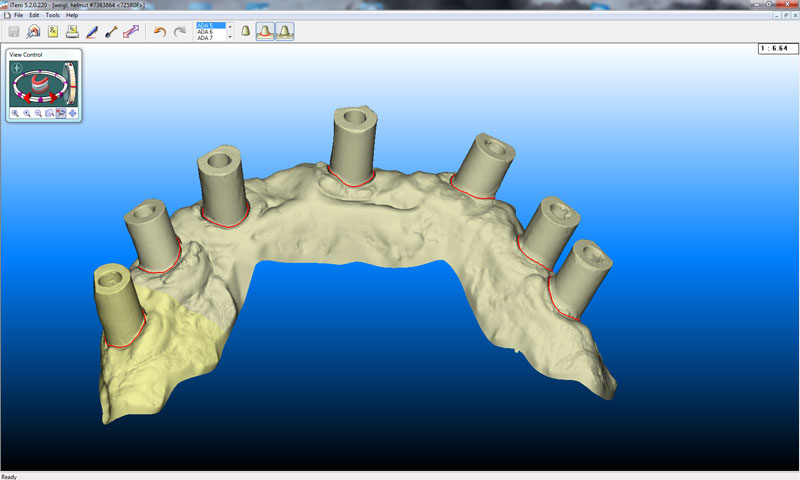800x480 pixels.
Task: Choose ADA 7 from the list
Action: 207,38
